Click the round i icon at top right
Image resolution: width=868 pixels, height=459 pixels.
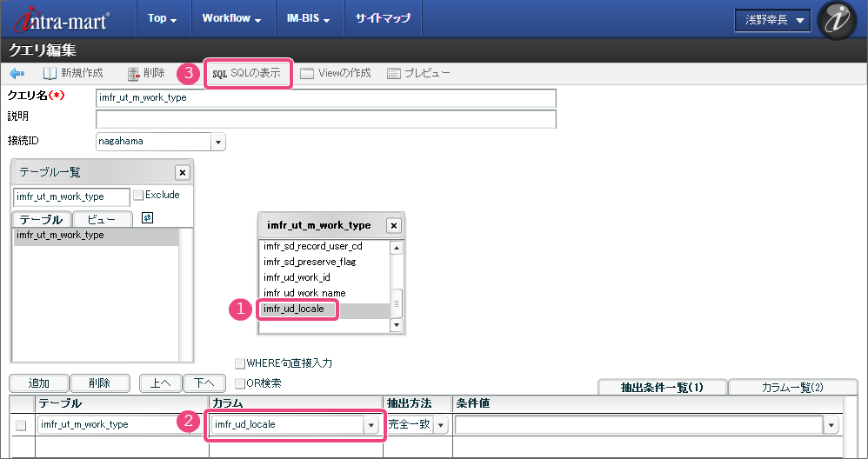pos(837,20)
